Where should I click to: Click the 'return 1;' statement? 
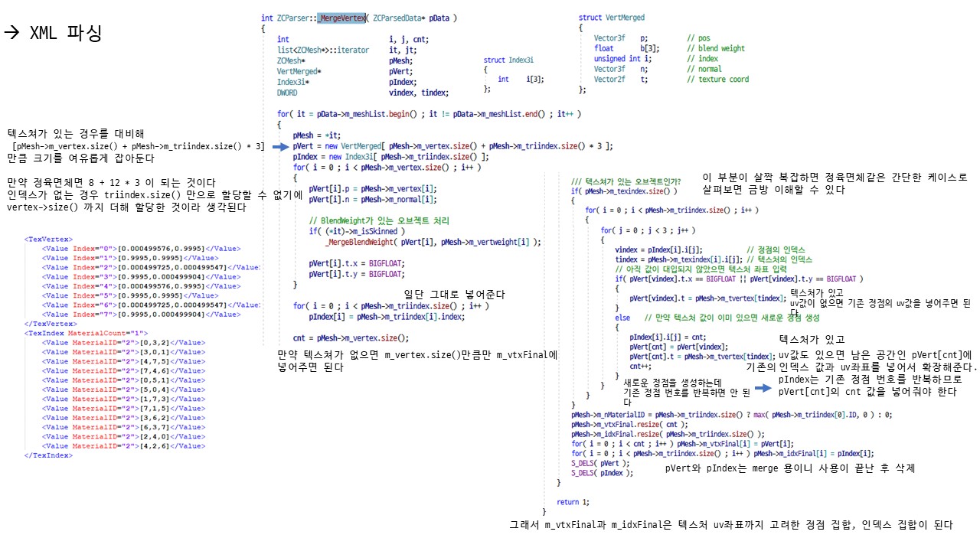(573, 502)
